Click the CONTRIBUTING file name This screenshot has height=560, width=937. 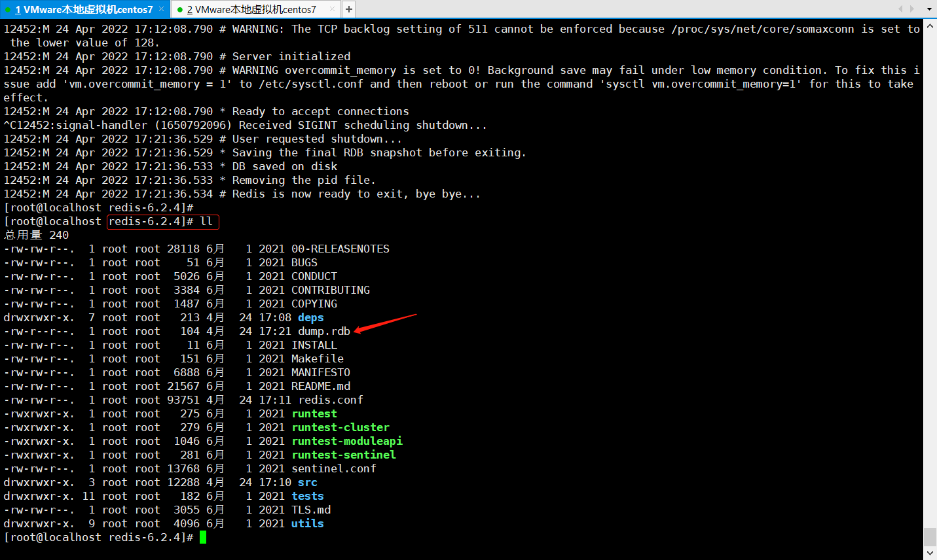tap(331, 290)
